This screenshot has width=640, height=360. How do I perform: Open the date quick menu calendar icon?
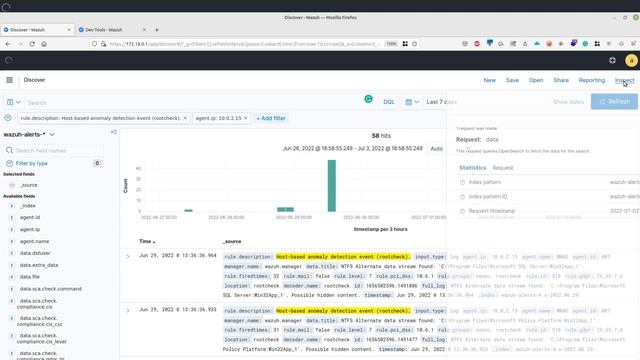point(412,102)
